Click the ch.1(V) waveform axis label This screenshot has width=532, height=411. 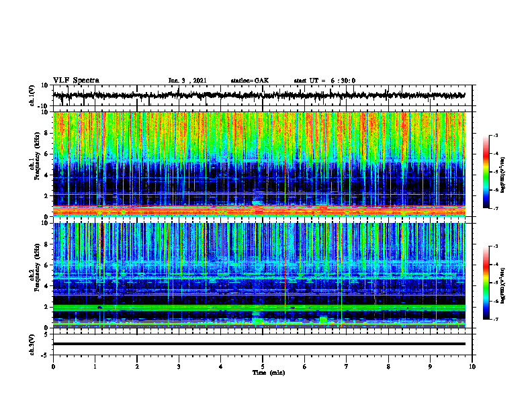[x=32, y=95]
